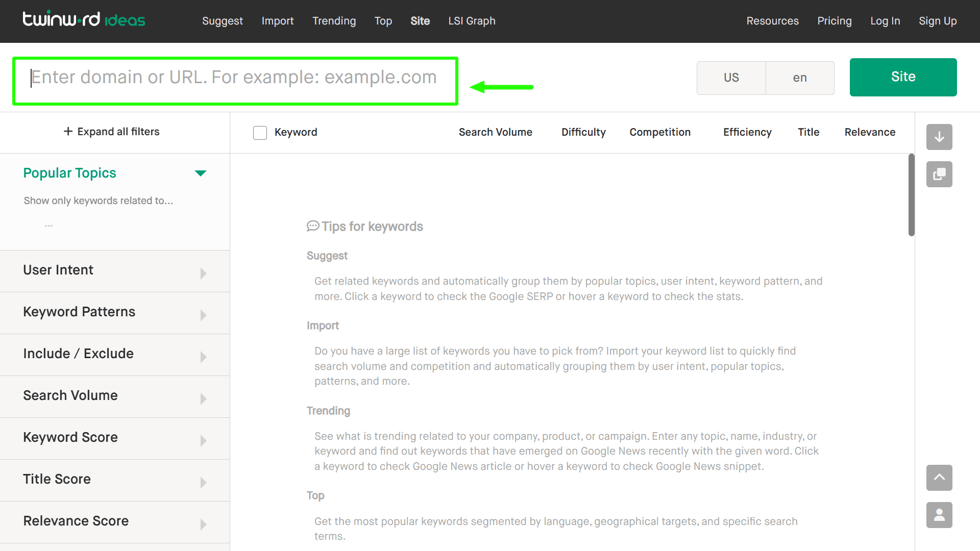
Task: Expand the Search Volume filter panel
Action: tap(115, 396)
